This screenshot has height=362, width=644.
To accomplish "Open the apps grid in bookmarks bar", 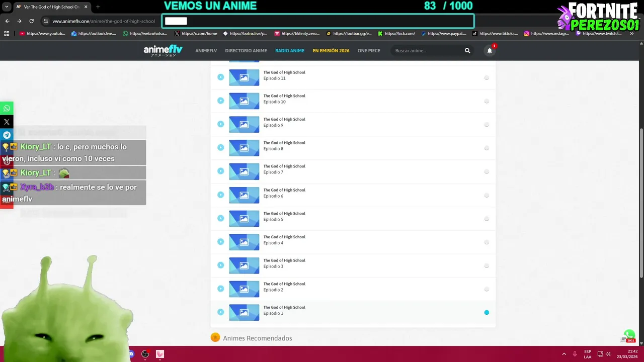I will tap(7, 34).
